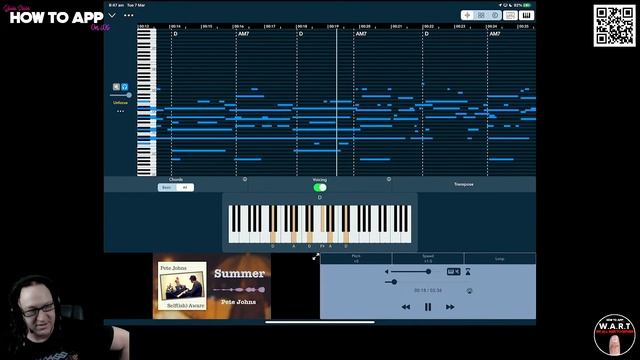Select the All chords option

(185, 187)
